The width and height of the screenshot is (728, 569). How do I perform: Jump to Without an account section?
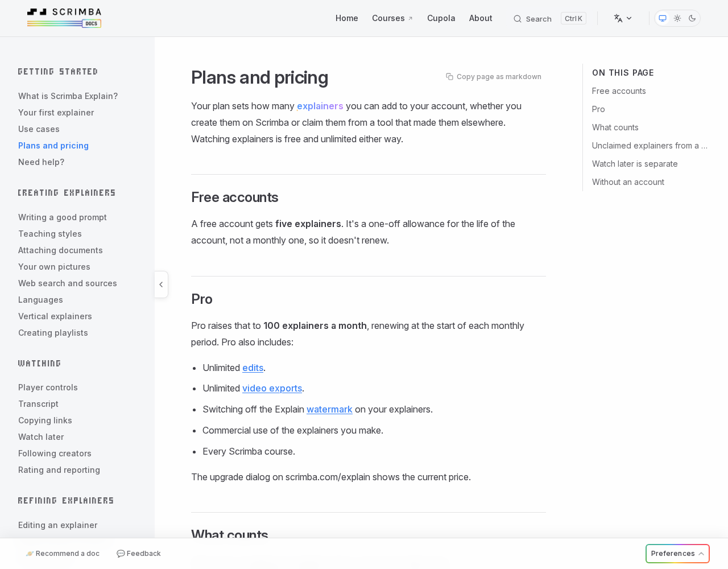(x=628, y=182)
